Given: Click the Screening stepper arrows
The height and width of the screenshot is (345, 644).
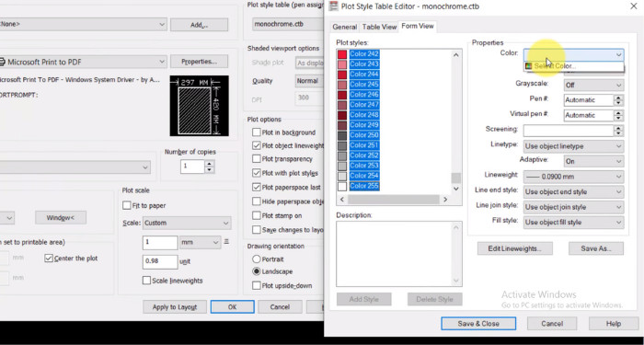Looking at the screenshot, I should pyautogui.click(x=618, y=131).
